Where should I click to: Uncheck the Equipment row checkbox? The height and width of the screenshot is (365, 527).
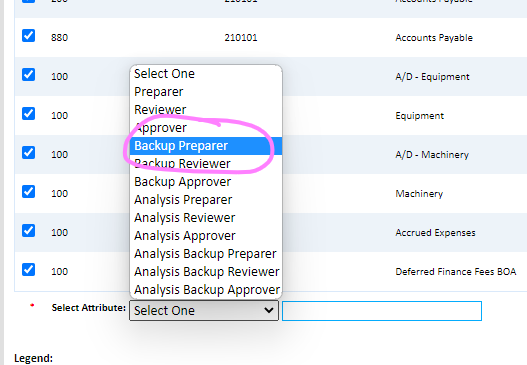[28, 114]
